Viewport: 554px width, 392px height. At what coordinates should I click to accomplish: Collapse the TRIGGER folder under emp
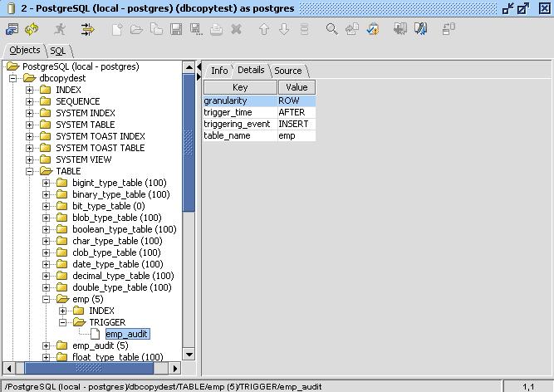tap(63, 322)
